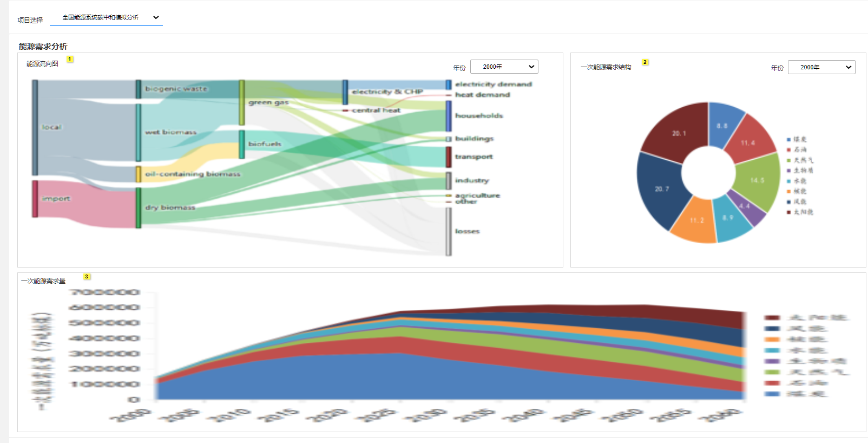Click the 风能 swatch in the donut legend
Viewport: 868px width, 443px height.
(789, 202)
